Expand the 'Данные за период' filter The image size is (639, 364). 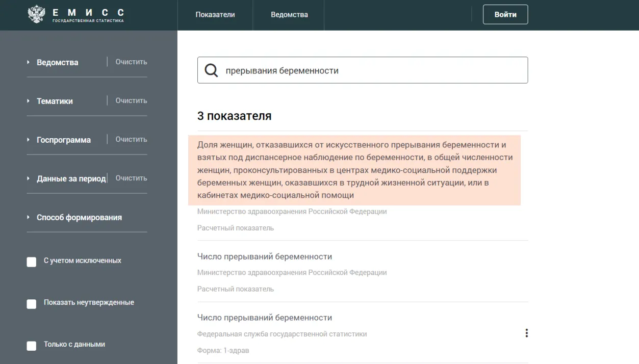pos(71,178)
